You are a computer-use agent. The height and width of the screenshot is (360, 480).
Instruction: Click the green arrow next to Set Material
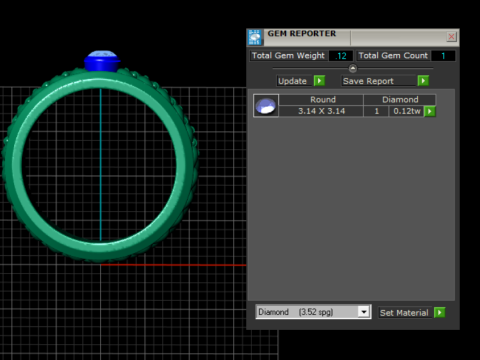pyautogui.click(x=439, y=312)
